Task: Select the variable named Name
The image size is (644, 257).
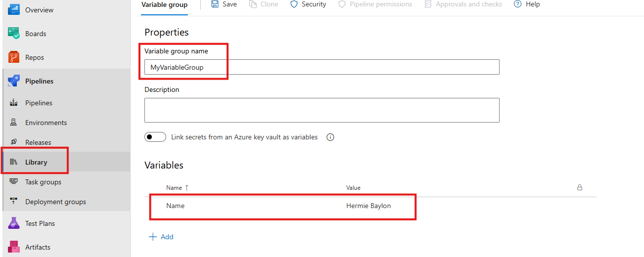Action: 175,206
